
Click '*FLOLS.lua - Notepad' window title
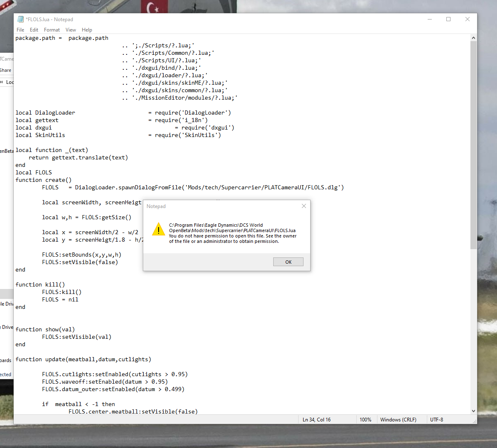click(x=49, y=20)
